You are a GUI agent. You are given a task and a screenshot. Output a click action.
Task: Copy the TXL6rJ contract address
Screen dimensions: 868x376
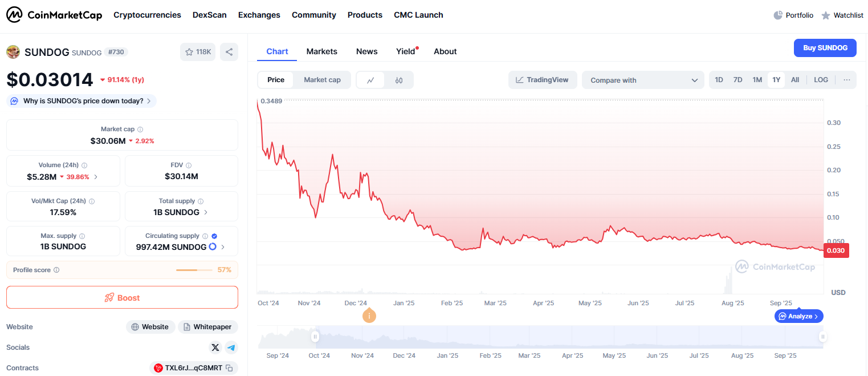(x=229, y=368)
